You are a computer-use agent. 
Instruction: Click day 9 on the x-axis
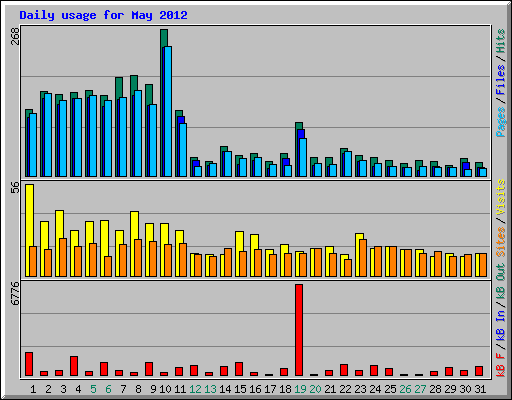153,389
